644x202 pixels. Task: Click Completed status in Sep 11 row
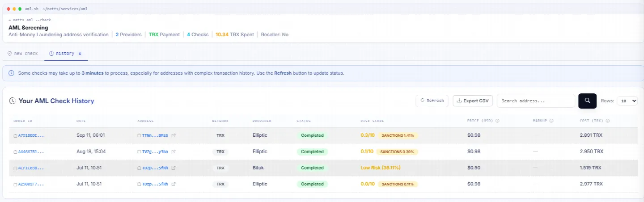coord(312,135)
